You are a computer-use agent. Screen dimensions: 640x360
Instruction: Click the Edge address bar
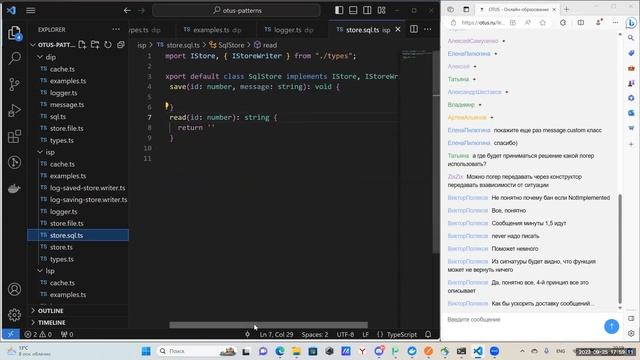click(x=483, y=23)
